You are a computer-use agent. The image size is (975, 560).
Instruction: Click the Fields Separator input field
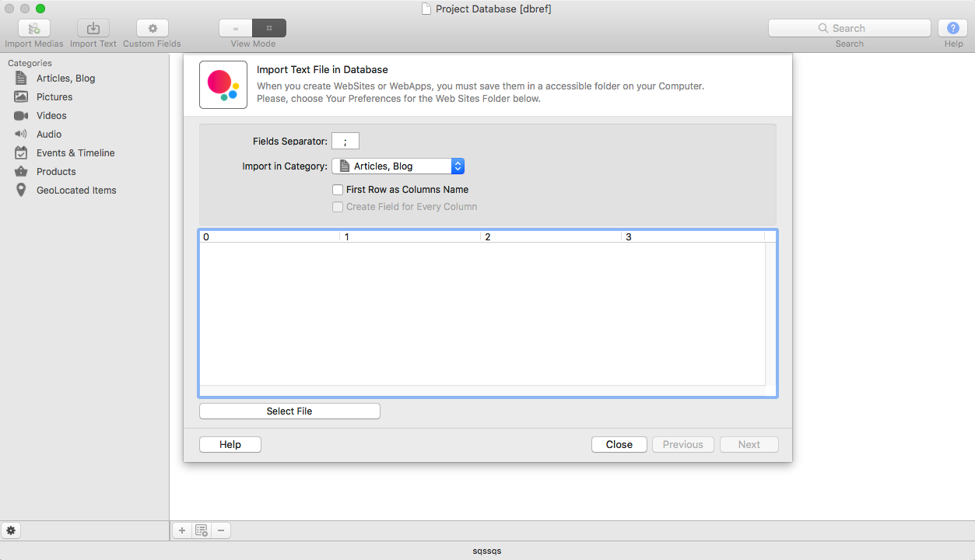pyautogui.click(x=345, y=142)
